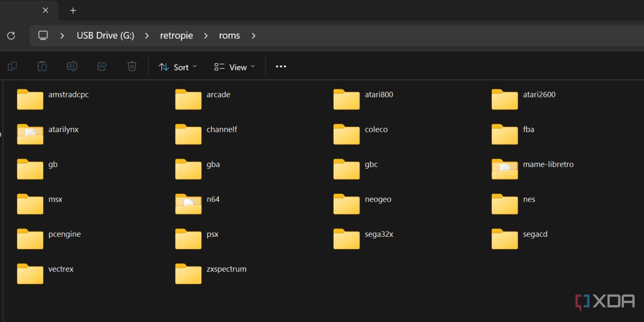The height and width of the screenshot is (322, 644).
Task: Select the atari2600 folder icon
Action: pos(505,99)
